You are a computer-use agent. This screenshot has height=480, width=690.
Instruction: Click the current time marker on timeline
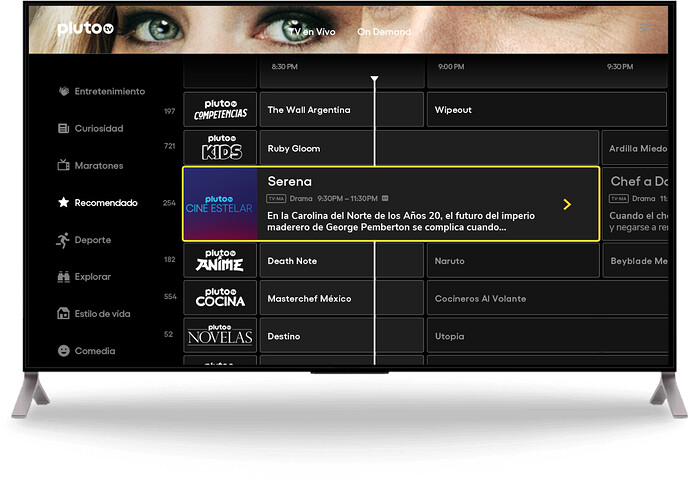coord(374,79)
